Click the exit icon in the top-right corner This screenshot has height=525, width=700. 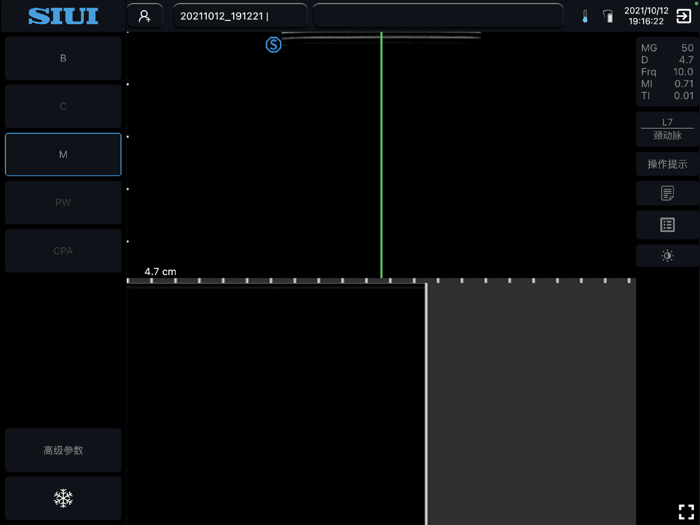click(683, 16)
